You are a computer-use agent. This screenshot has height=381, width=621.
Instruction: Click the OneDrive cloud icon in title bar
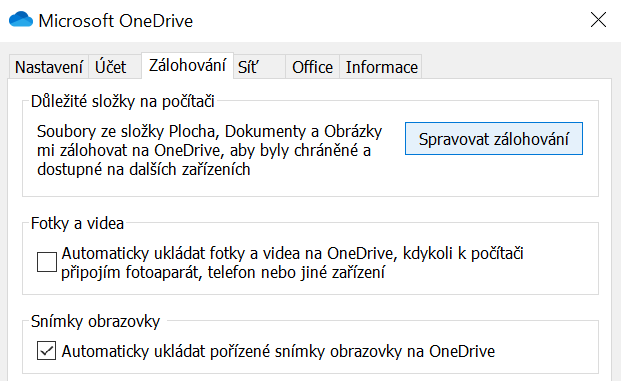click(x=21, y=19)
